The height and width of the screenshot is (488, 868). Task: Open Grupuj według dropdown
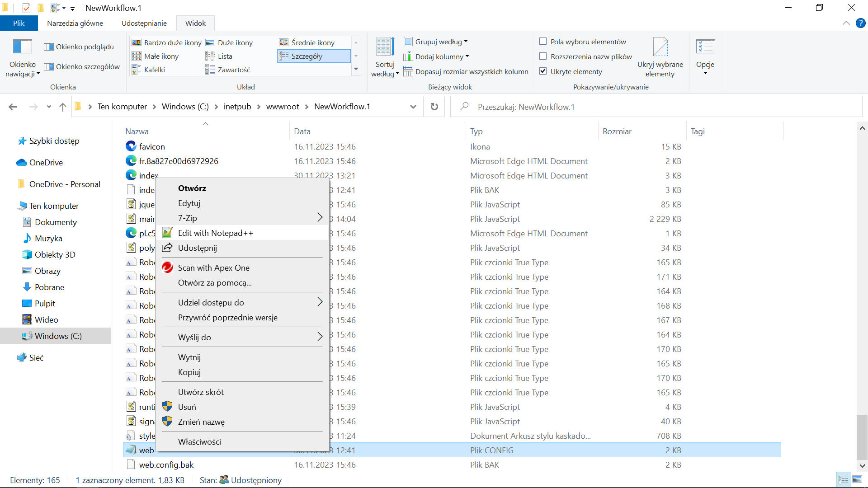pos(436,42)
